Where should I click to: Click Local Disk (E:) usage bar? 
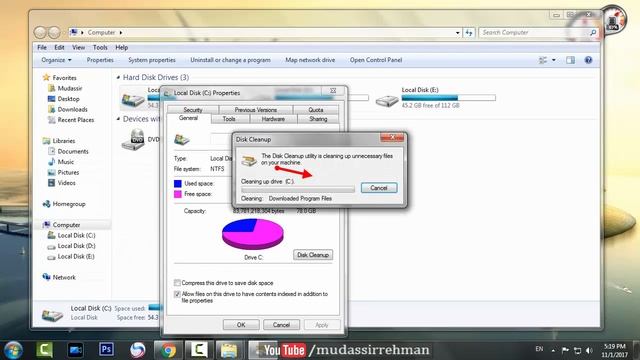[448, 98]
